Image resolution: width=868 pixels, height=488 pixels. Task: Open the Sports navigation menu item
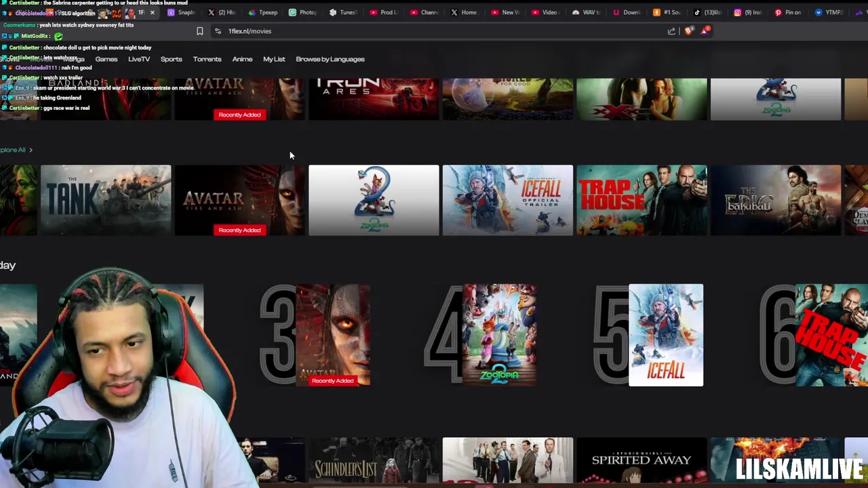click(x=171, y=59)
